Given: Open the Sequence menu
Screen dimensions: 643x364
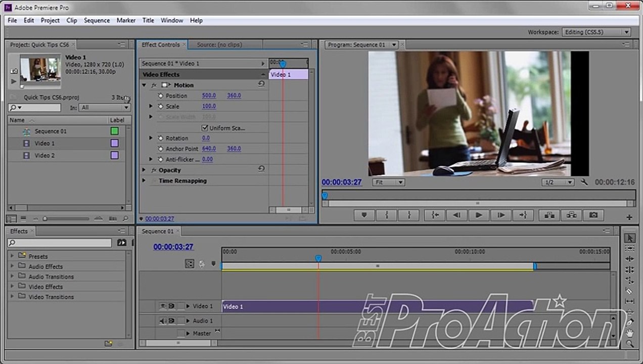Looking at the screenshot, I should point(97,20).
